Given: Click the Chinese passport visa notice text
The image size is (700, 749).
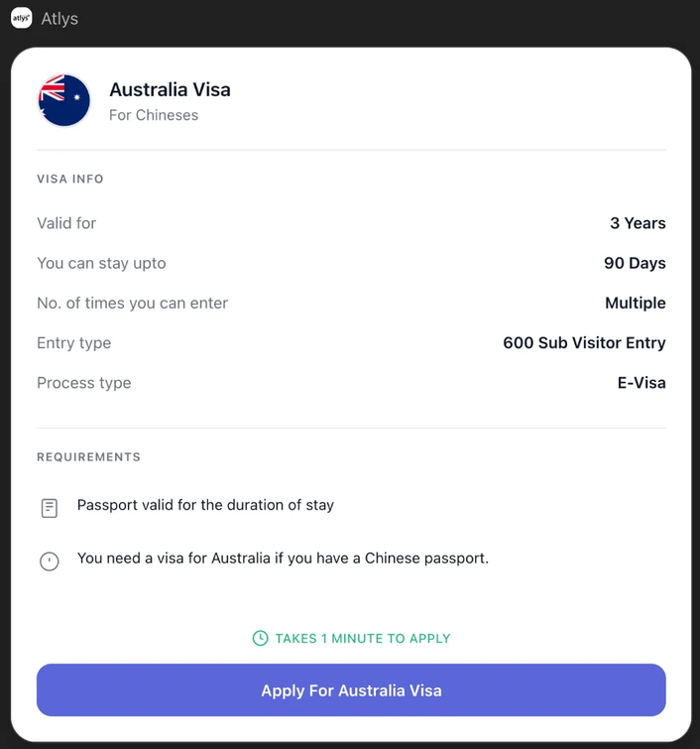Looking at the screenshot, I should pyautogui.click(x=283, y=559).
